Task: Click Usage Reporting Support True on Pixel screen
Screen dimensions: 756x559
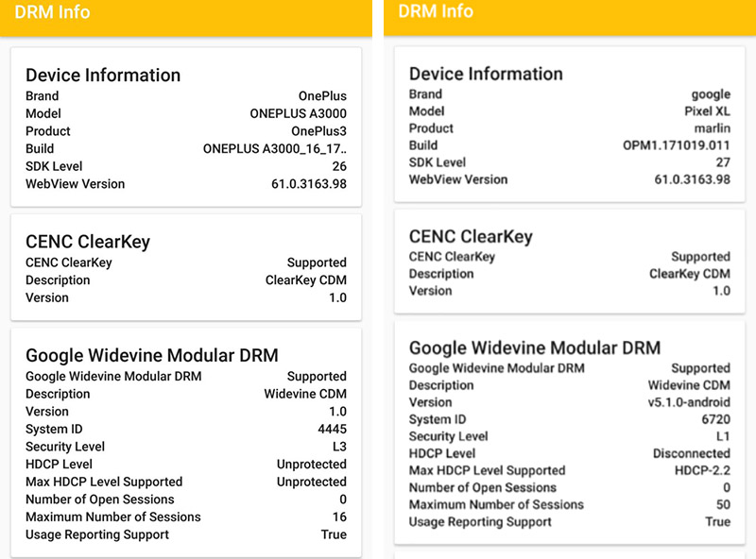Action: coord(718,522)
